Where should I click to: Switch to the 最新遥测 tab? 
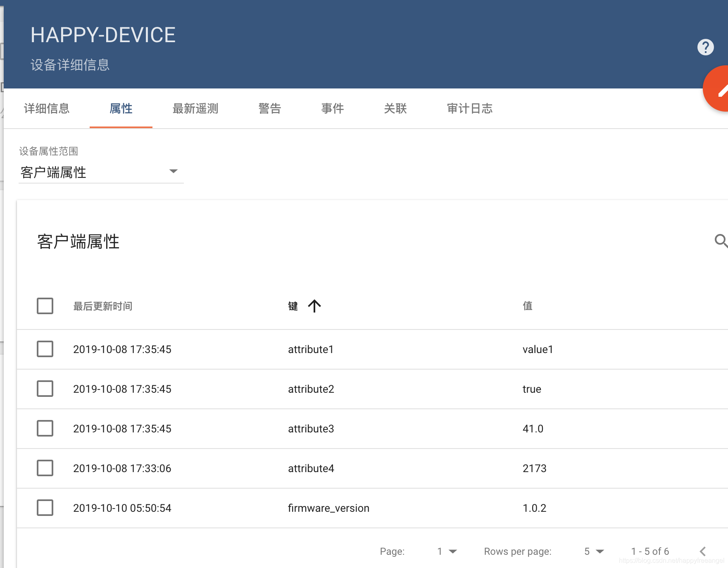pyautogui.click(x=195, y=108)
